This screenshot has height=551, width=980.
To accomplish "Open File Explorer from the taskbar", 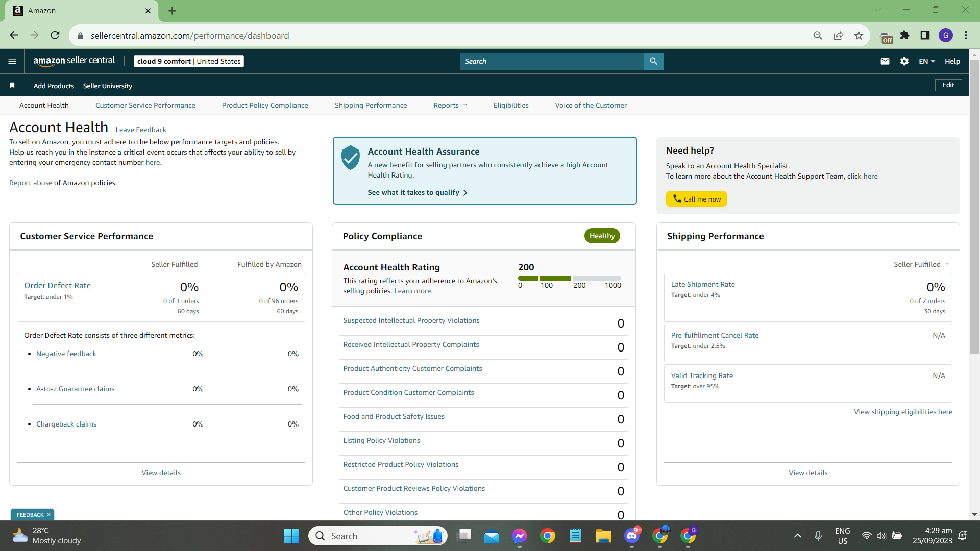I will click(x=603, y=536).
